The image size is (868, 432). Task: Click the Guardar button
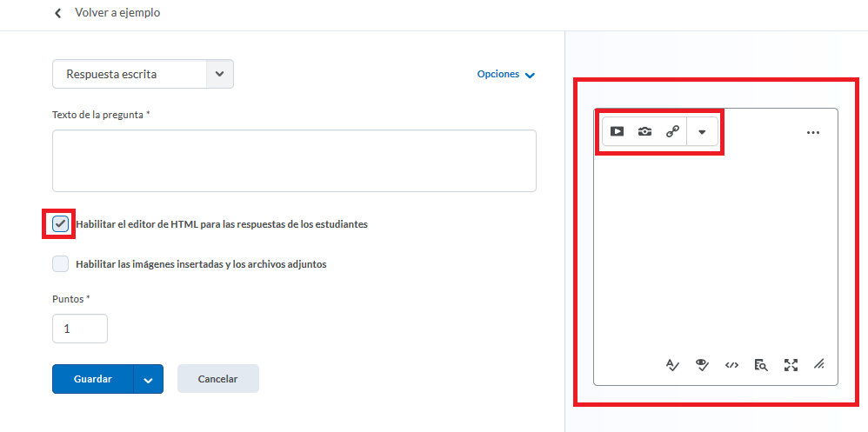[x=92, y=380]
